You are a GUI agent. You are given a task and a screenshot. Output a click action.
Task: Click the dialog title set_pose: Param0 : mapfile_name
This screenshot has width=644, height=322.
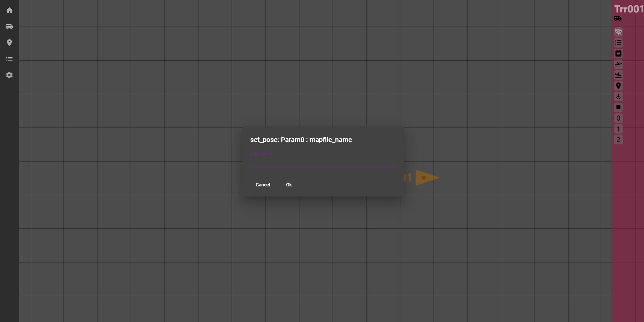(301, 140)
